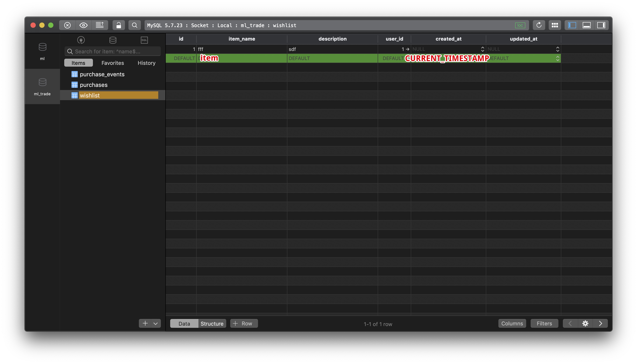637x364 pixels.
Task: Disconnect from the current database connection
Action: (67, 25)
